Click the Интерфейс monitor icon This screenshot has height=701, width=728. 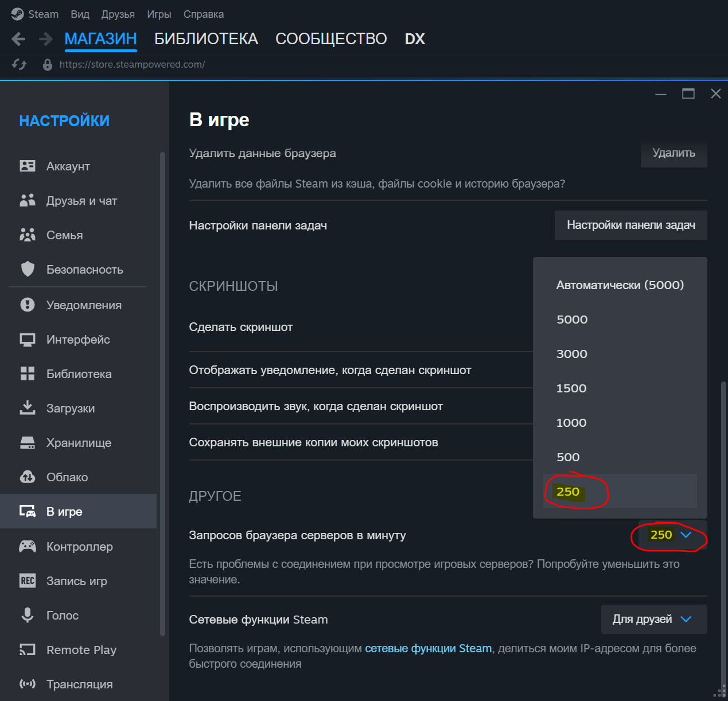(28, 340)
